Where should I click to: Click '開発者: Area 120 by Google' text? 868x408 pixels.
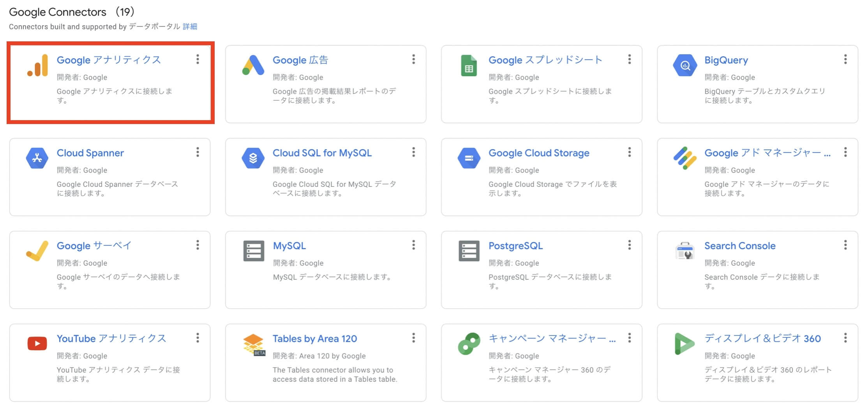pyautogui.click(x=319, y=356)
